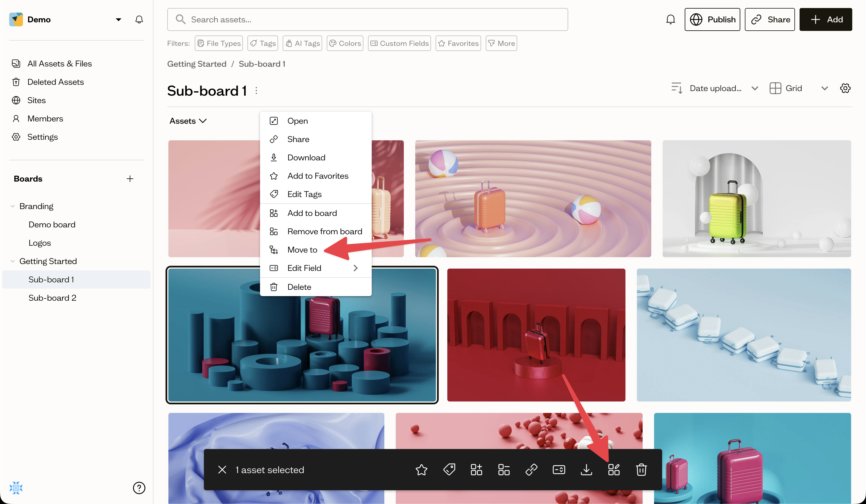Click the Publish button

[x=712, y=19]
